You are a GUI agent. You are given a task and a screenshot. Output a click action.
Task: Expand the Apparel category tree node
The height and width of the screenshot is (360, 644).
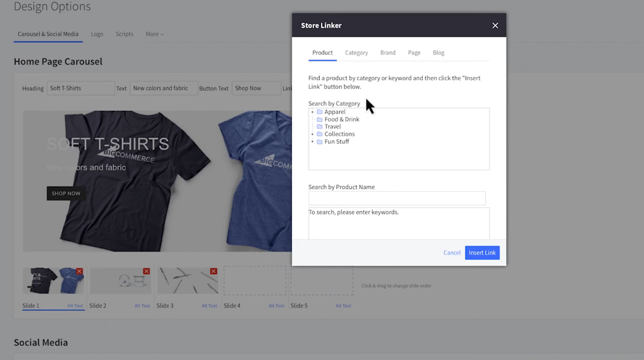[312, 112]
